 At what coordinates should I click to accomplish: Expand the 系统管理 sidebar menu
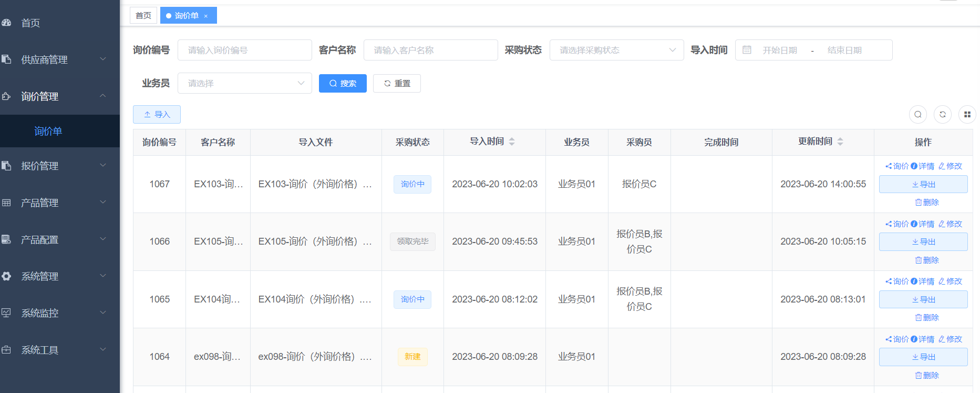pos(60,276)
